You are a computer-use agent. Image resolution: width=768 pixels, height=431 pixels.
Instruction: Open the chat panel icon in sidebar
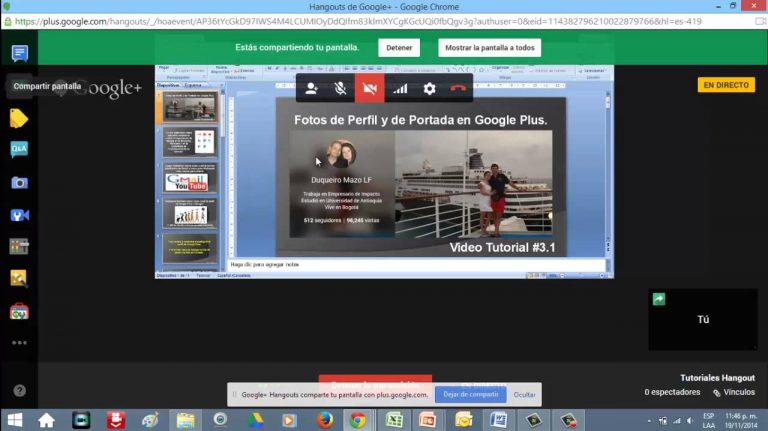(x=20, y=53)
